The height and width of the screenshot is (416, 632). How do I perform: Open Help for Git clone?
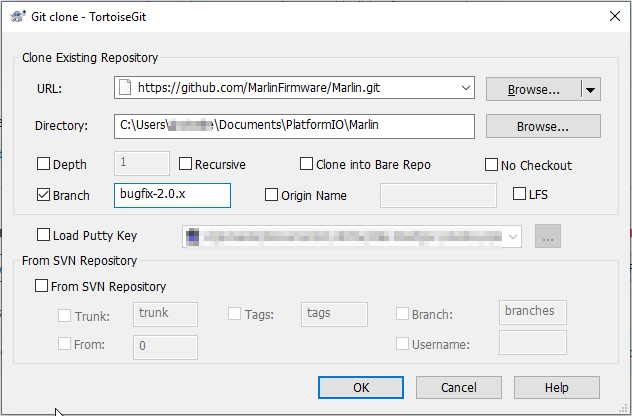[556, 387]
